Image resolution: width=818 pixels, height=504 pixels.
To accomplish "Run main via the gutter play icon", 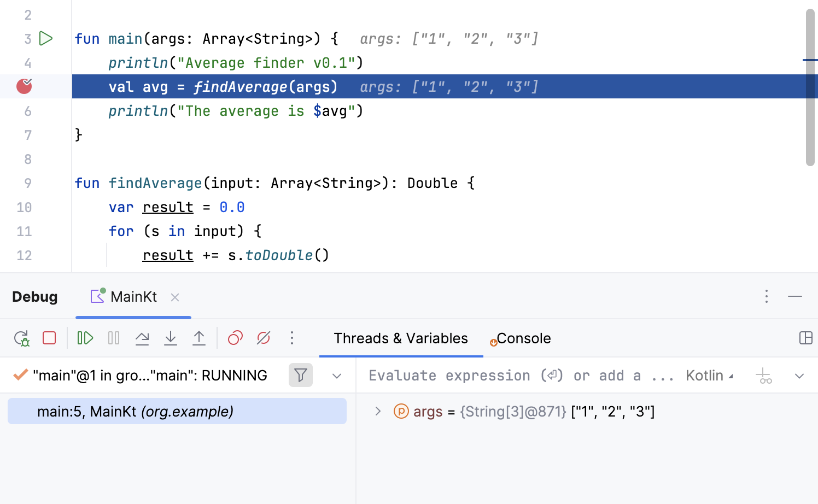I will [x=46, y=38].
